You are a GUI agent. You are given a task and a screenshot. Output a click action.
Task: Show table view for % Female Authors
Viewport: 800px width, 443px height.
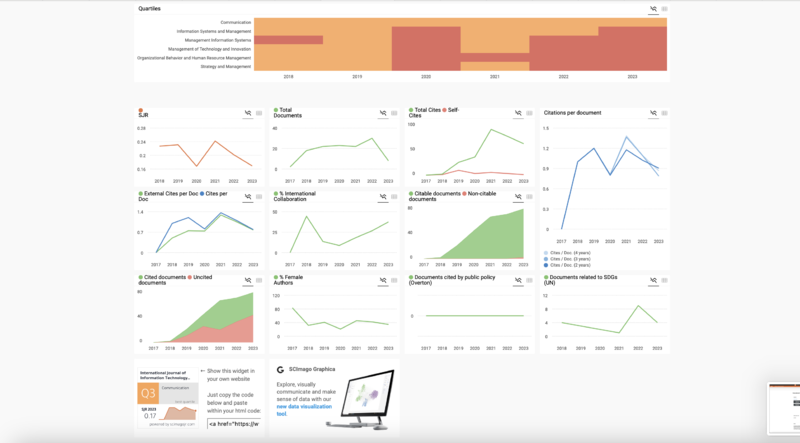(x=394, y=278)
